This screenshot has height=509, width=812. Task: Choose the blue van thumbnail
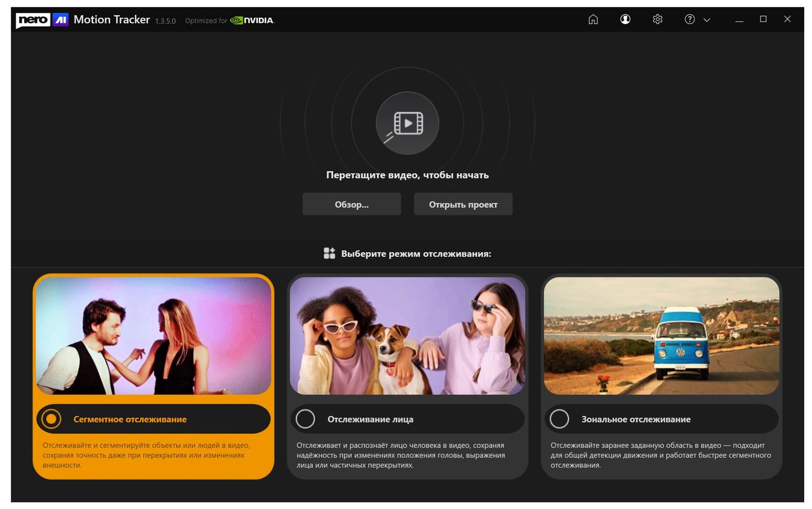pyautogui.click(x=662, y=335)
